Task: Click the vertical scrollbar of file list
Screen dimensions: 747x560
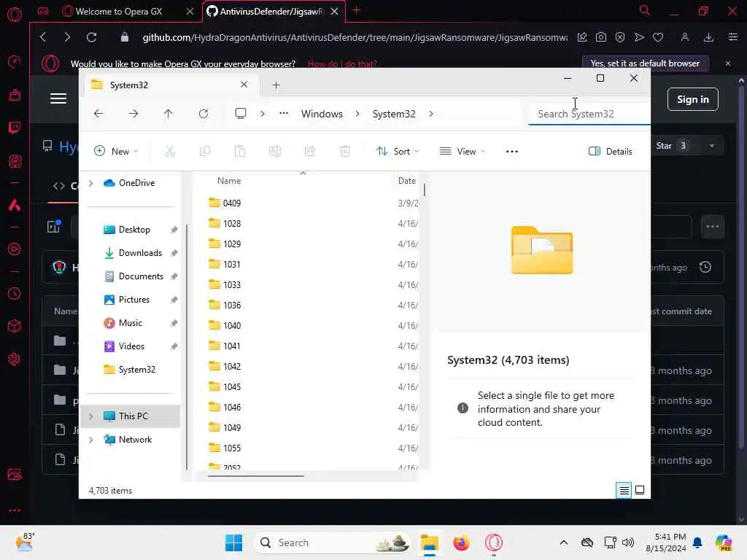Action: (x=425, y=190)
